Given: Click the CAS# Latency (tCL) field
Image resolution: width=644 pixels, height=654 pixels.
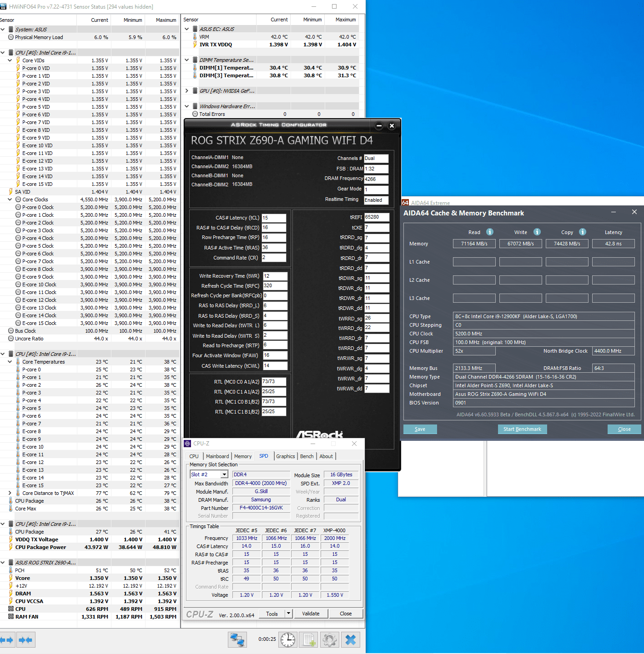Looking at the screenshot, I should click(274, 218).
